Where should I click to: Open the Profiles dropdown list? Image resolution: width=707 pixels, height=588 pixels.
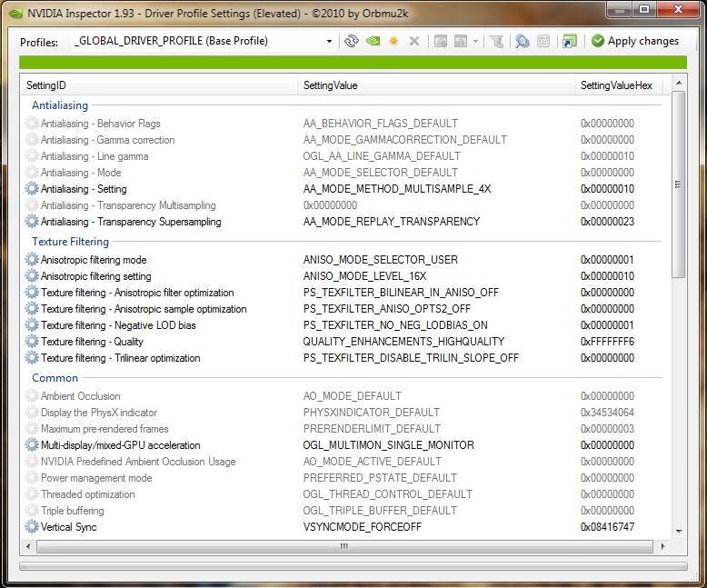[x=329, y=42]
